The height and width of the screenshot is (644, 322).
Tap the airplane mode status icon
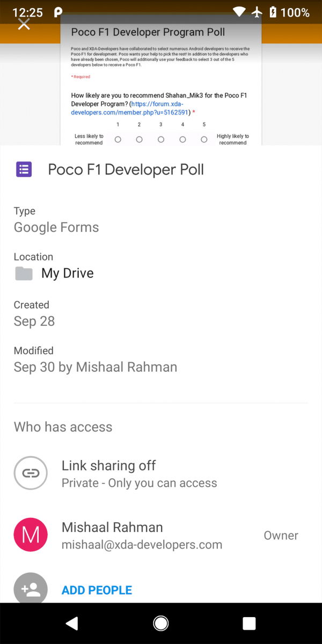tap(257, 11)
